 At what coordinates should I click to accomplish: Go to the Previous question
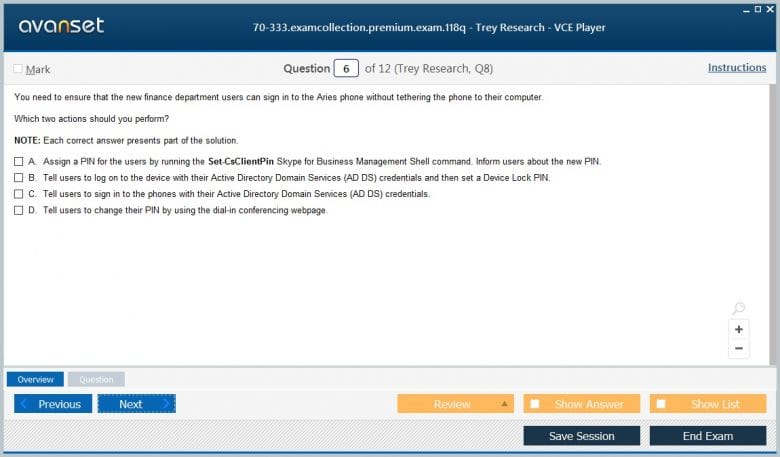pos(53,404)
